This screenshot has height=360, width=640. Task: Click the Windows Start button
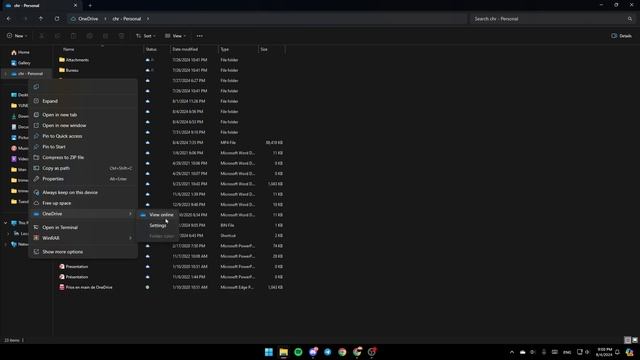click(x=269, y=352)
